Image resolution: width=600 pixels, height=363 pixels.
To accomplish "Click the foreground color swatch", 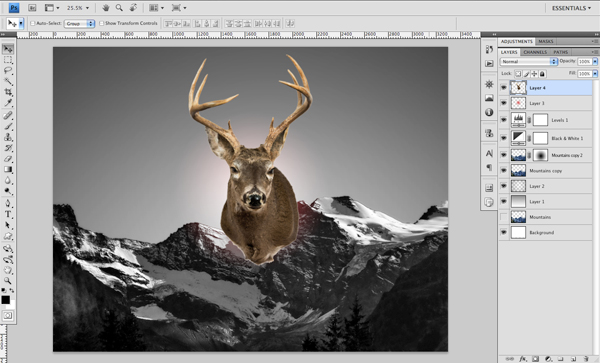I will click(x=5, y=300).
